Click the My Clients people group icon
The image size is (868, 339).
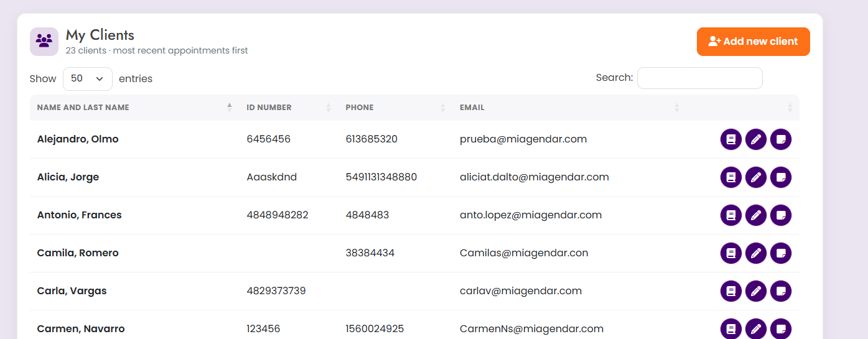point(44,42)
